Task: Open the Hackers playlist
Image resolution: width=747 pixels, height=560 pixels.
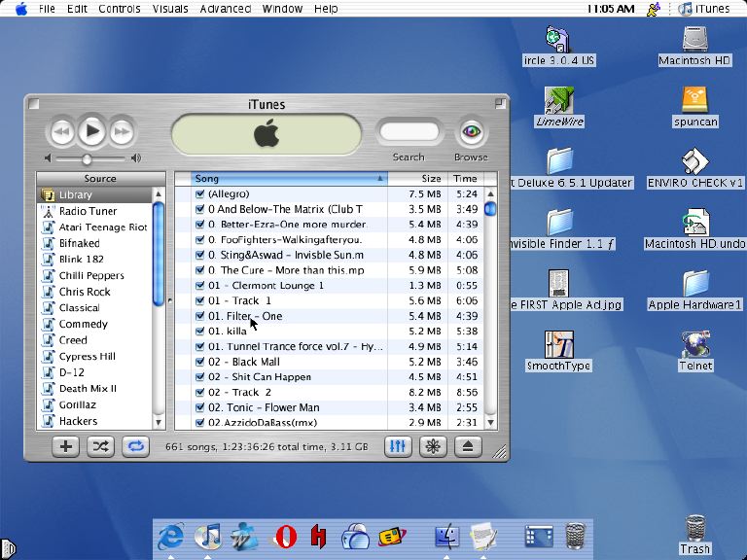Action: click(x=94, y=421)
